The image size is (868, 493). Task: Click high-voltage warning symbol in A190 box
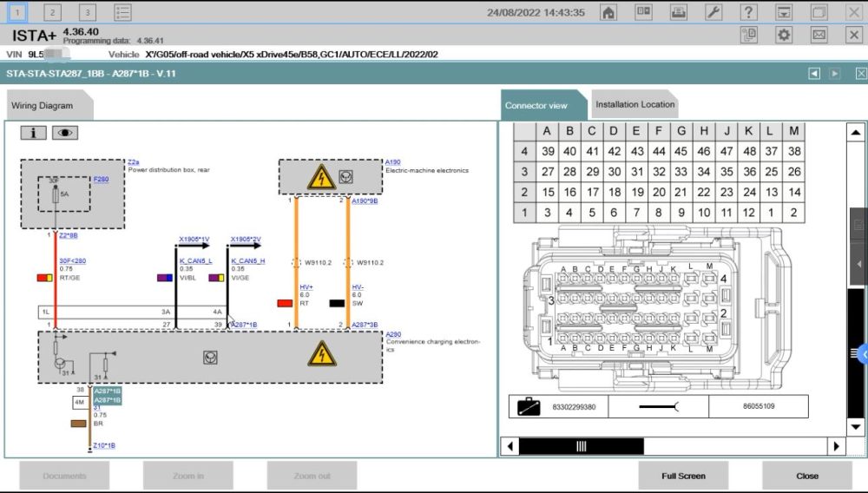coord(320,177)
